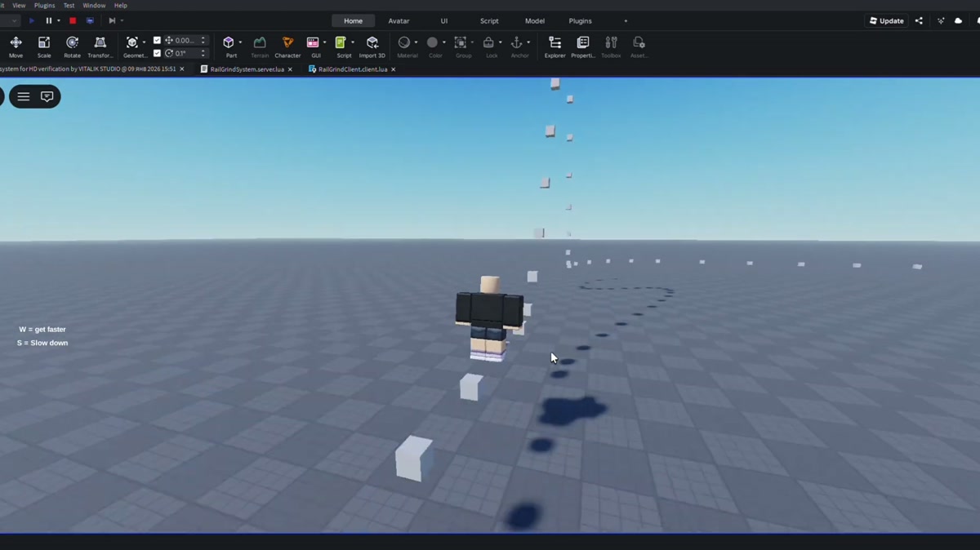This screenshot has width=980, height=550.
Task: Open the Geometry dropdown arrow
Action: click(145, 42)
